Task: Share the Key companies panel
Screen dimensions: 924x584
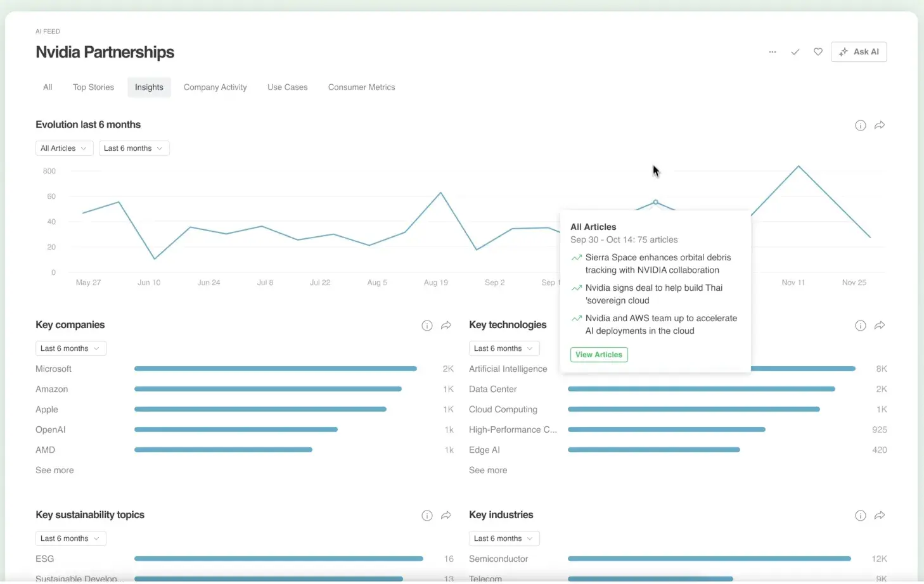Action: [446, 326]
